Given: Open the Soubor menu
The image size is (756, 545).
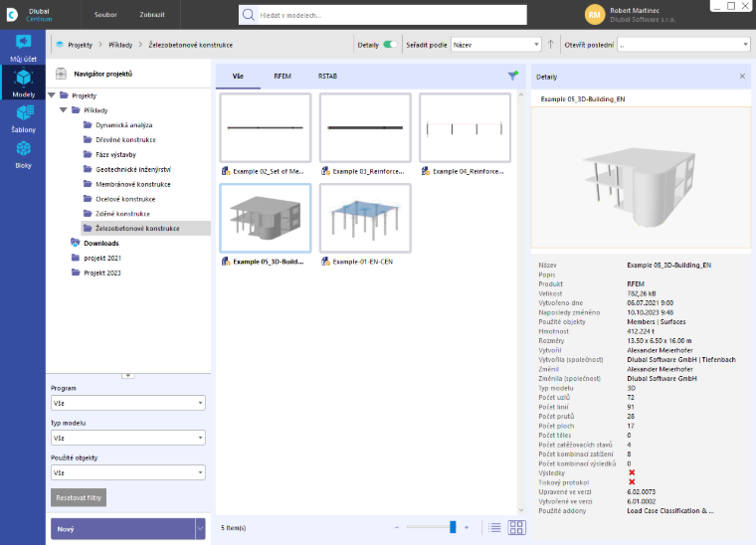Looking at the screenshot, I should (105, 15).
